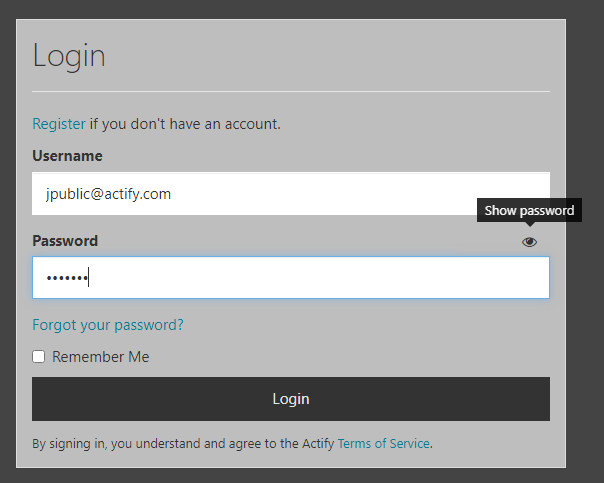Click the divider line under the Login heading
604x483 pixels.
tap(291, 91)
